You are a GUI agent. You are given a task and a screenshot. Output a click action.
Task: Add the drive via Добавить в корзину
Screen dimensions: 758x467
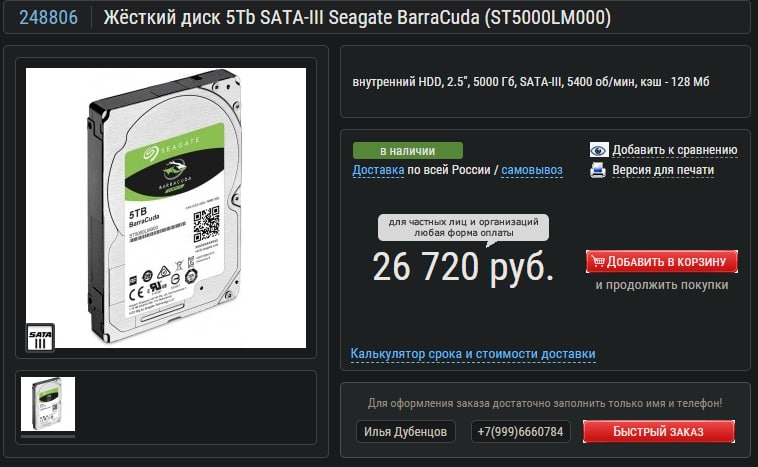coord(662,262)
